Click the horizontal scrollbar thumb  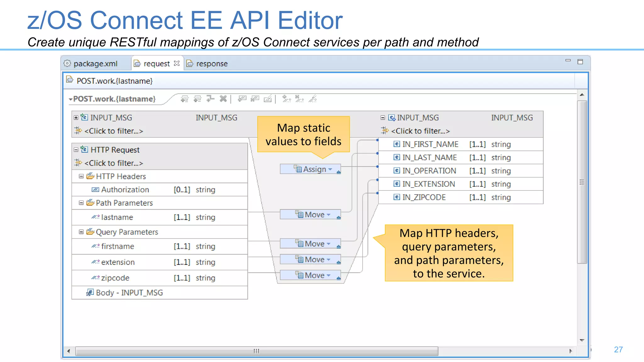click(x=257, y=351)
